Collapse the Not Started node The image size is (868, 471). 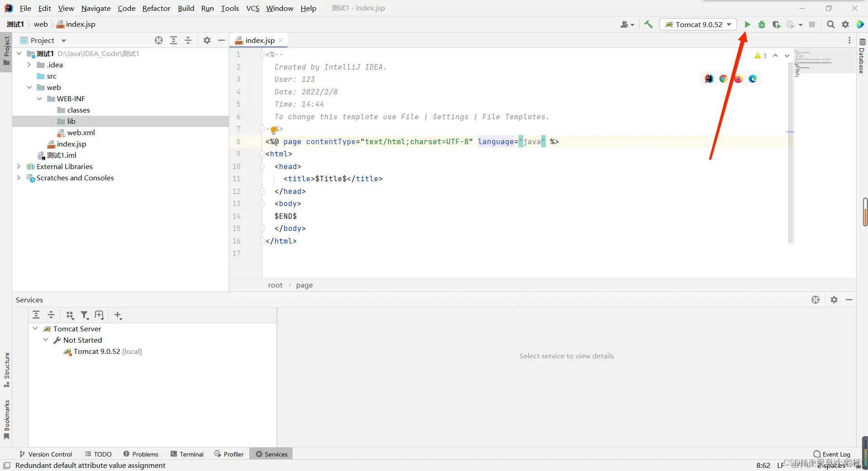pyautogui.click(x=46, y=340)
